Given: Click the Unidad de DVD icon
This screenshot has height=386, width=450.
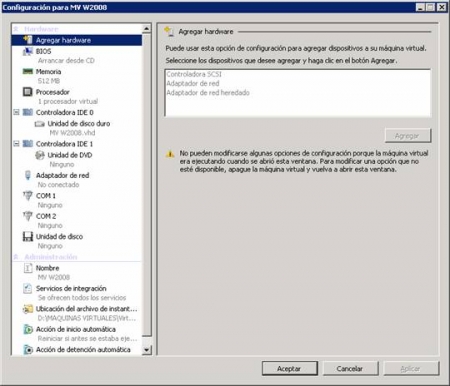Looking at the screenshot, I should (40, 155).
